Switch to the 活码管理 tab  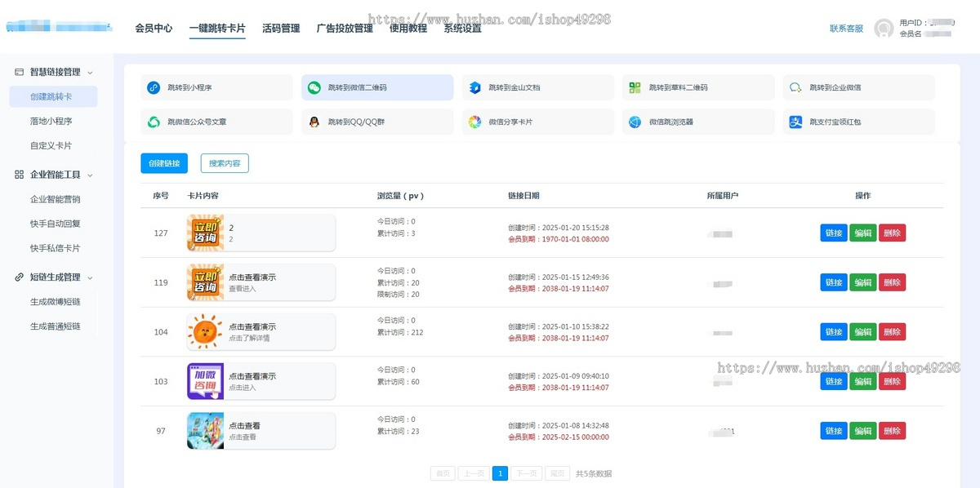coord(282,27)
